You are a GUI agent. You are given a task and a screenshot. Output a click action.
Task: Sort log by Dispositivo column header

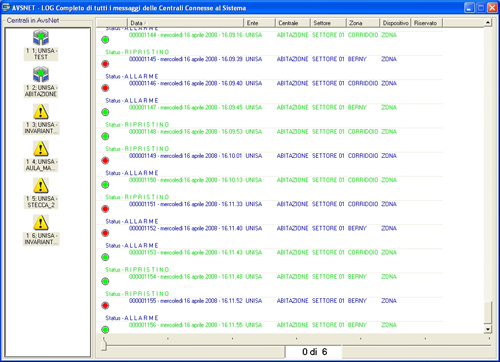[395, 23]
